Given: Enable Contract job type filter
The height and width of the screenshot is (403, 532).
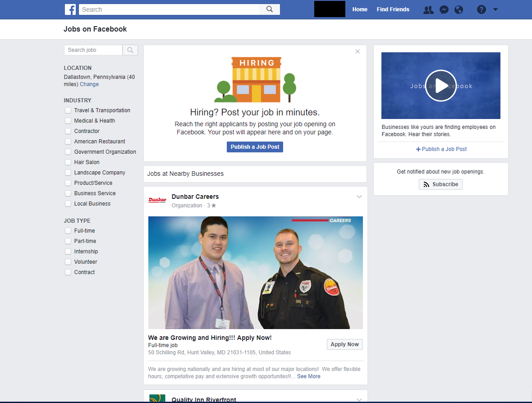Looking at the screenshot, I should point(68,272).
